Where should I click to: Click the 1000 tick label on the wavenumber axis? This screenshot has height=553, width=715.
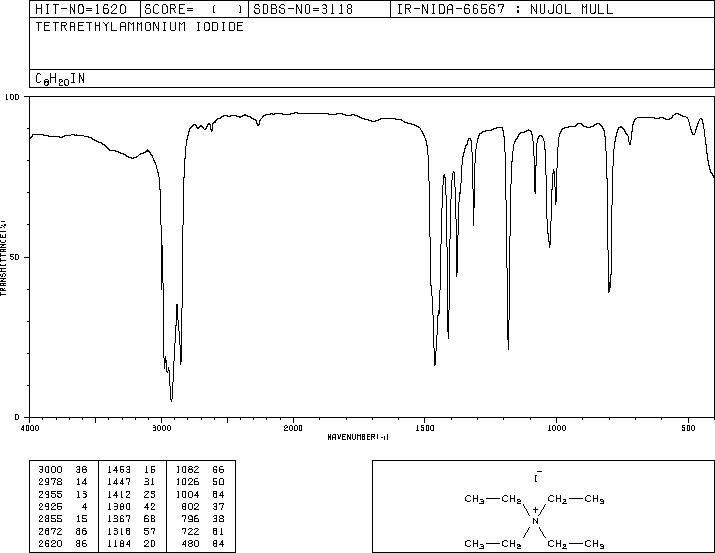click(x=556, y=428)
